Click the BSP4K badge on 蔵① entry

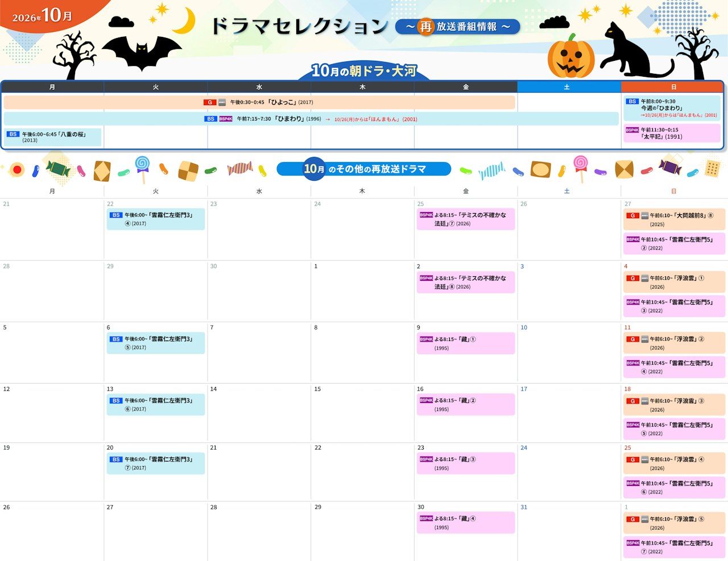(x=426, y=339)
